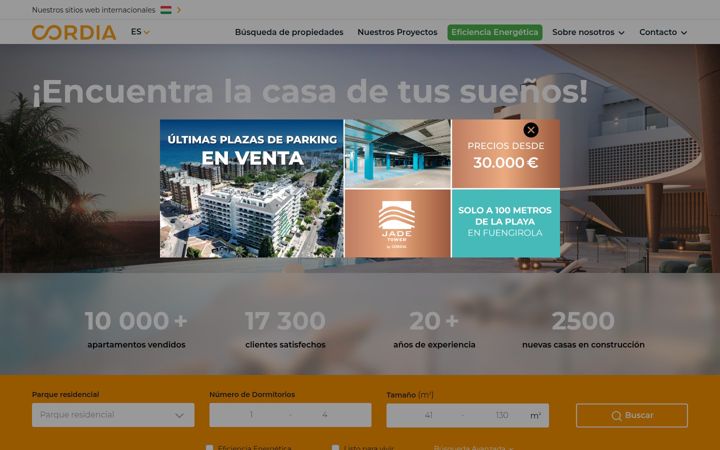This screenshot has height=450, width=720.
Task: Open the Parque residencial dropdown
Action: click(113, 415)
